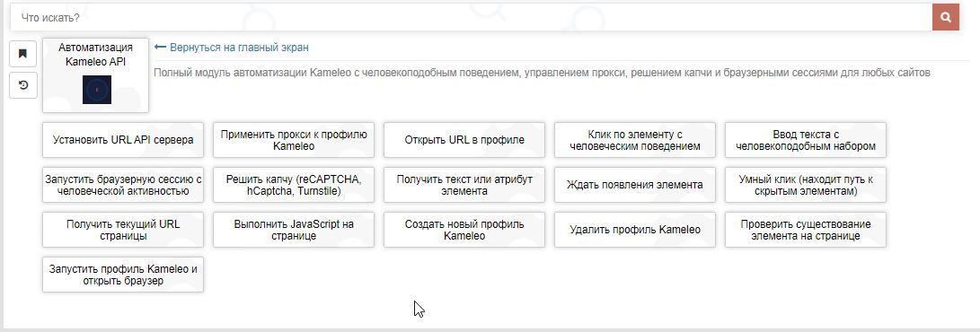This screenshot has height=332, width=980.
Task: Click the red search magnifier button
Action: click(946, 17)
